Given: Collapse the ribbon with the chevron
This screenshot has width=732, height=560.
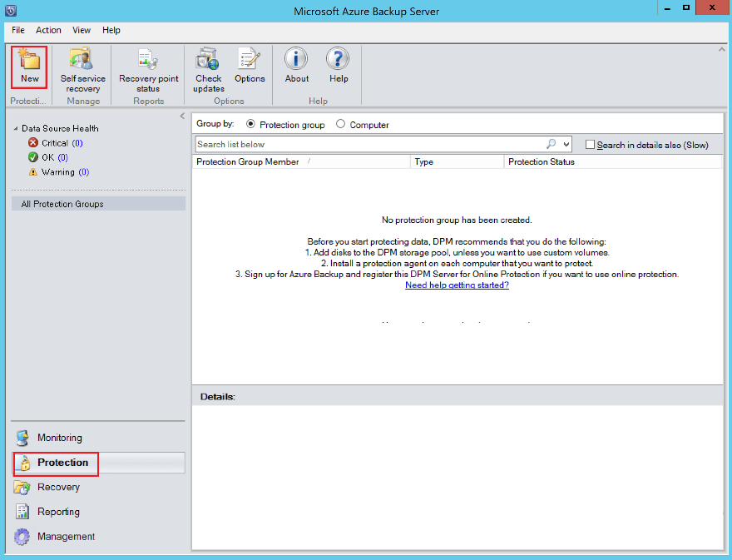Looking at the screenshot, I should (x=722, y=49).
